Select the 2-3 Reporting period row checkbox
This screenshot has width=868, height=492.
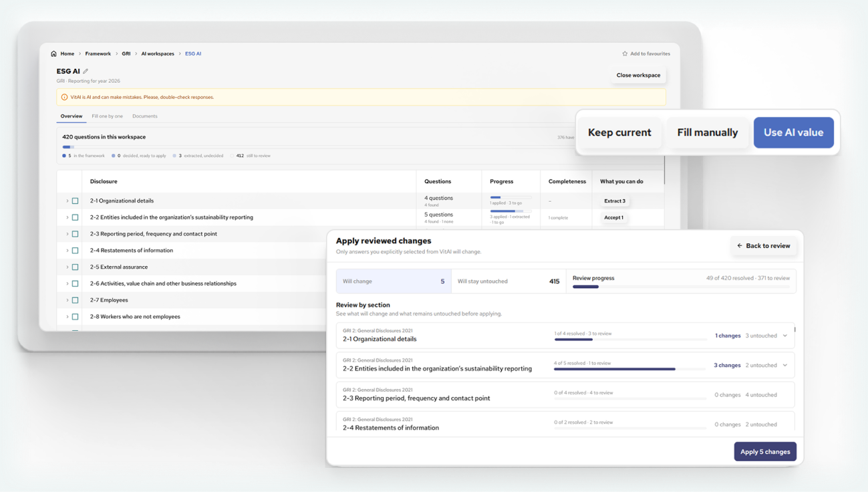75,234
